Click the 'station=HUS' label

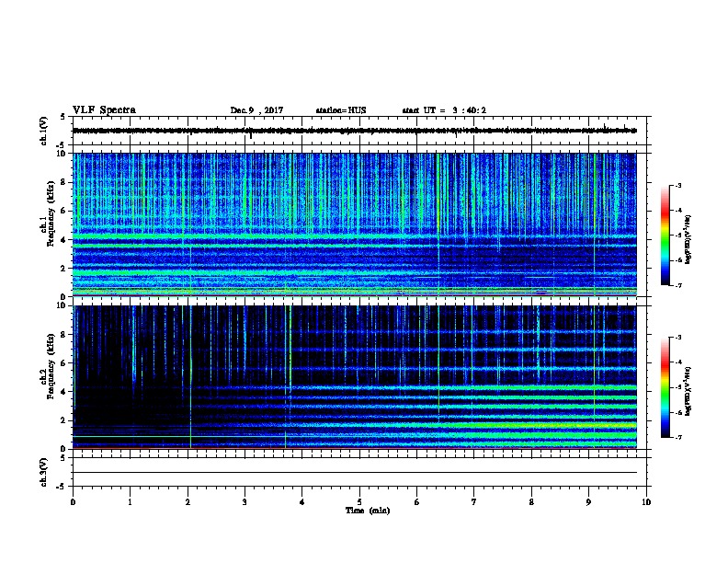tap(341, 110)
